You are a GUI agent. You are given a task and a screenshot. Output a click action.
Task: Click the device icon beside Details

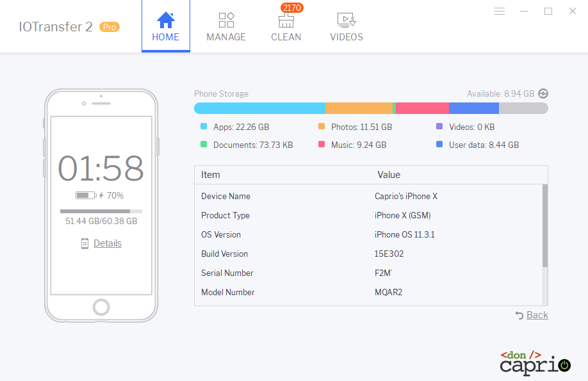(x=85, y=244)
